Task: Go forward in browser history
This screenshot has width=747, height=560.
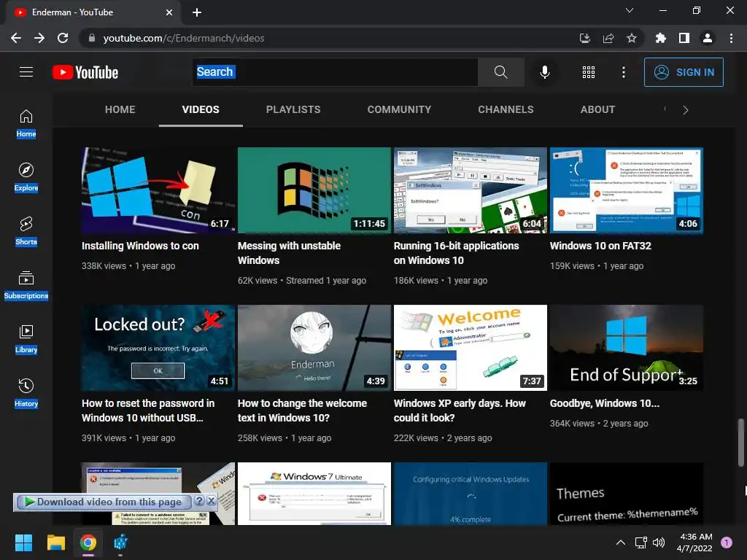Action: pos(39,38)
